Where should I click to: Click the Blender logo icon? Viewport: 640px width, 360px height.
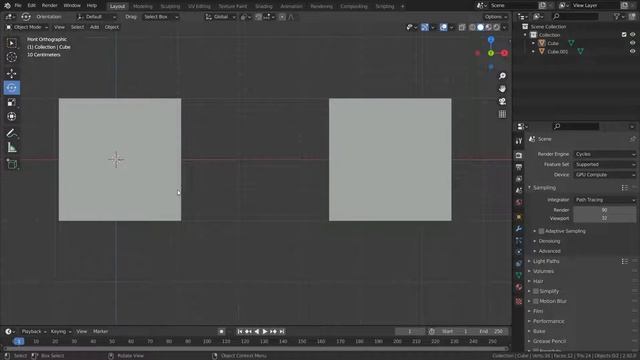coord(7,6)
